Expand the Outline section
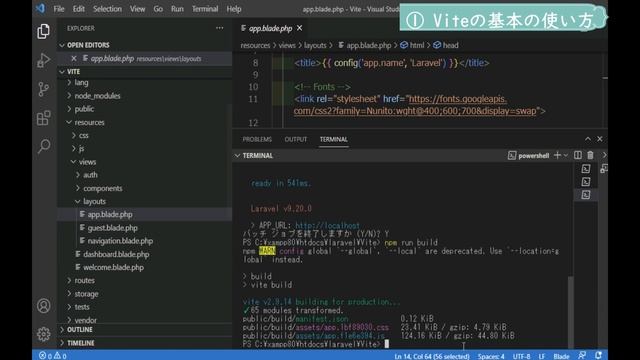This screenshot has height=360, width=640. [80, 329]
